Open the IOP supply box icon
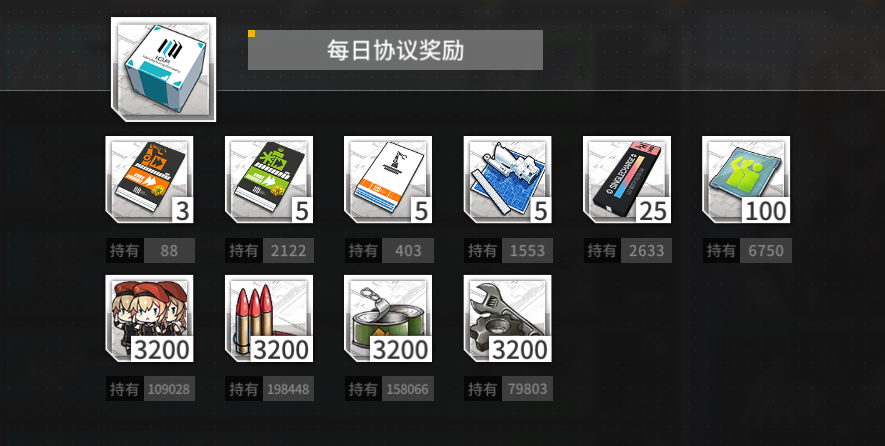The width and height of the screenshot is (885, 446). click(163, 69)
